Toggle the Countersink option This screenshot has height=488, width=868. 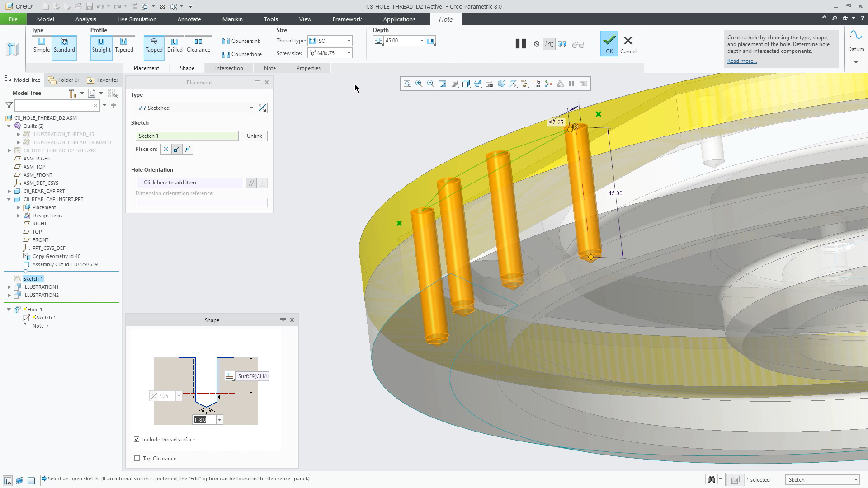coord(241,41)
